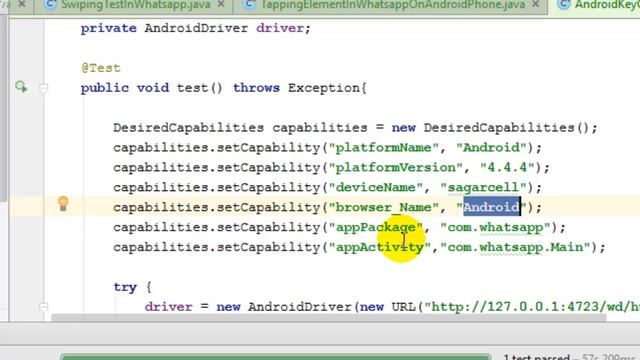This screenshot has height=360, width=640.
Task: Click the "4.4.4" version value
Action: tap(507, 167)
